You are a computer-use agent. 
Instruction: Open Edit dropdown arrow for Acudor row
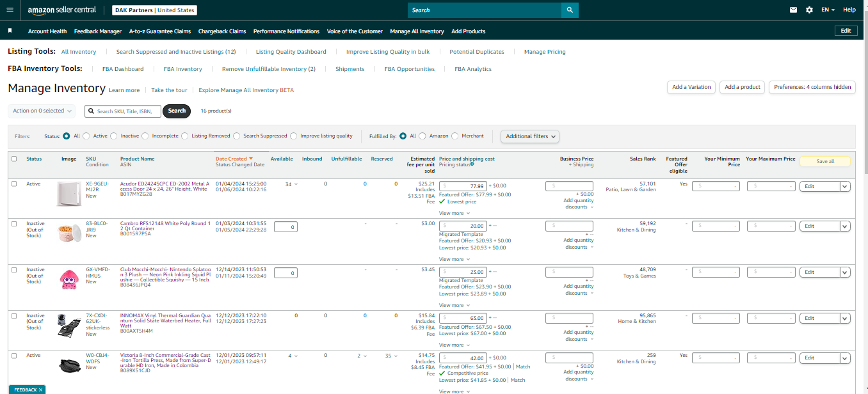click(845, 186)
